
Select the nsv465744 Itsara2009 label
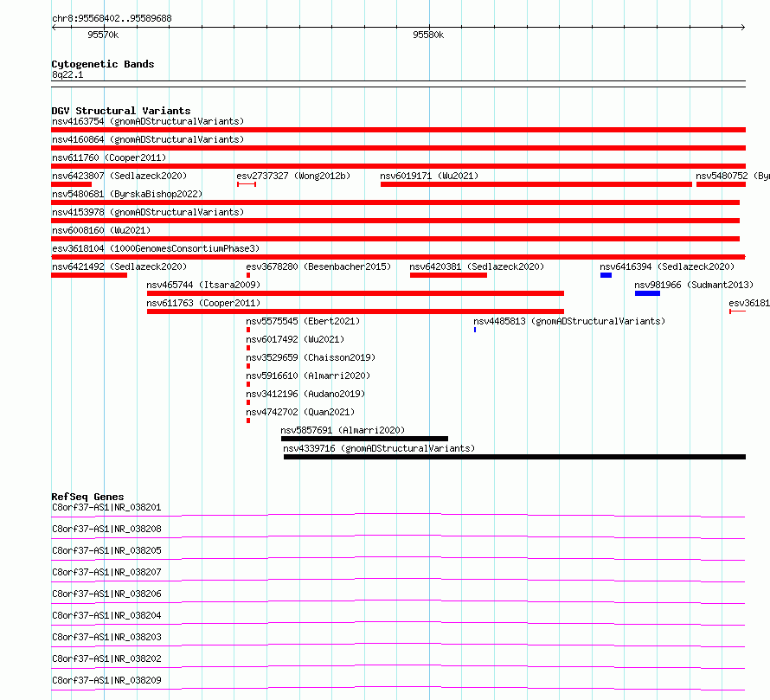(203, 285)
